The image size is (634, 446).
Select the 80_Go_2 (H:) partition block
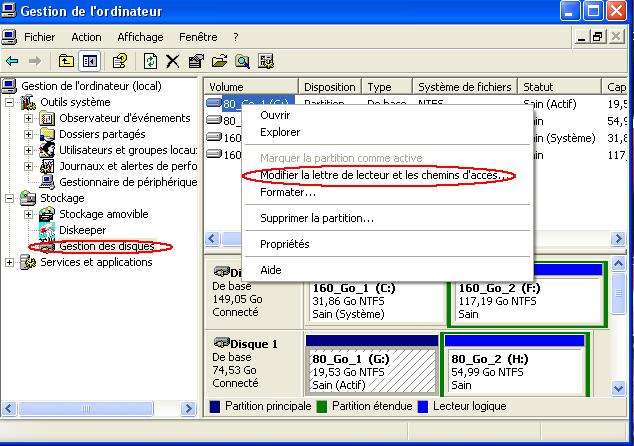(x=514, y=365)
